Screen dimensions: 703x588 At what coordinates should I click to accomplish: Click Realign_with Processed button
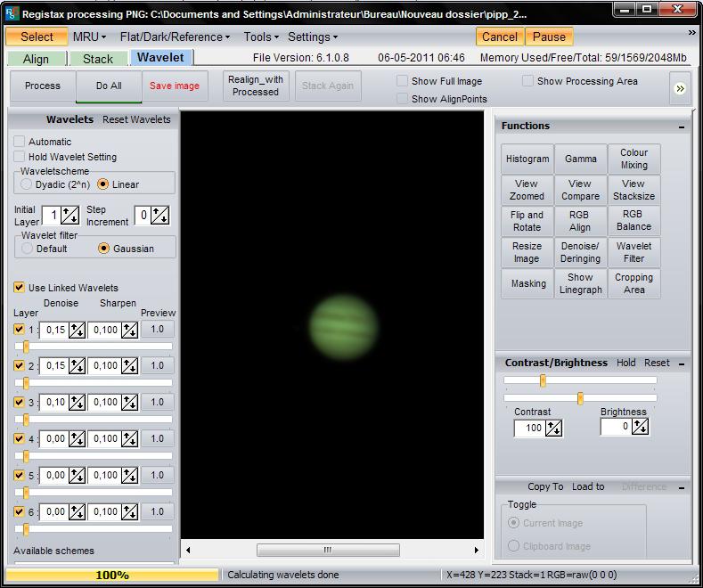(256, 86)
